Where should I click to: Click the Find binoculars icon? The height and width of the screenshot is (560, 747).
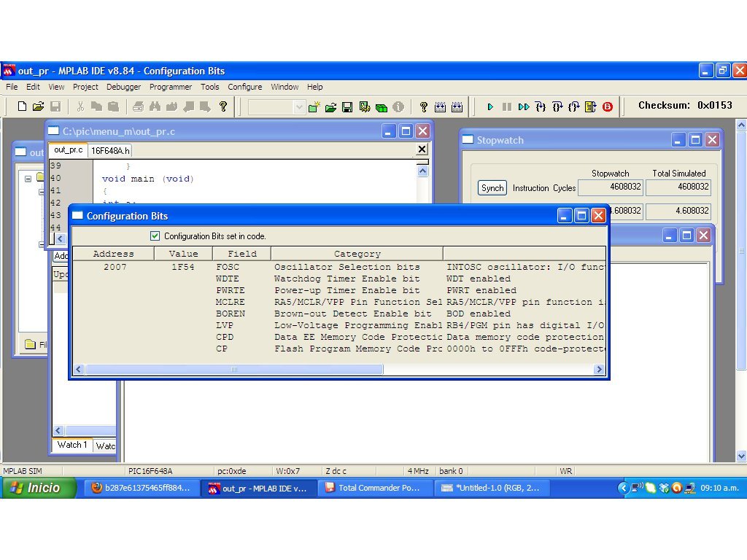click(x=155, y=106)
